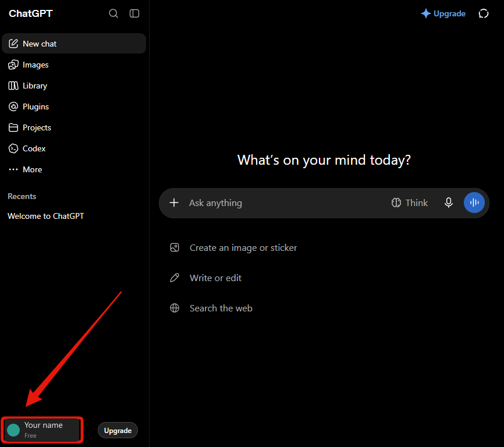Screen dimensions: 504x447
Task: Expand the More sidebar options
Action: point(74,169)
